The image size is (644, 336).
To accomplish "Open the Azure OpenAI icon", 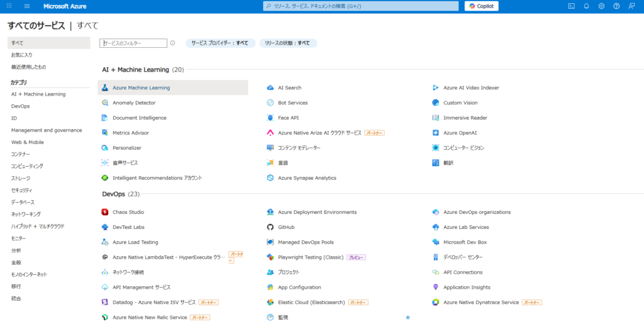I will (x=436, y=133).
